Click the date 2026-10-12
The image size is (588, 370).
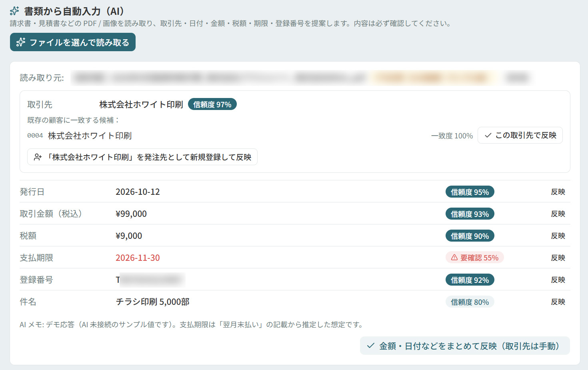138,192
